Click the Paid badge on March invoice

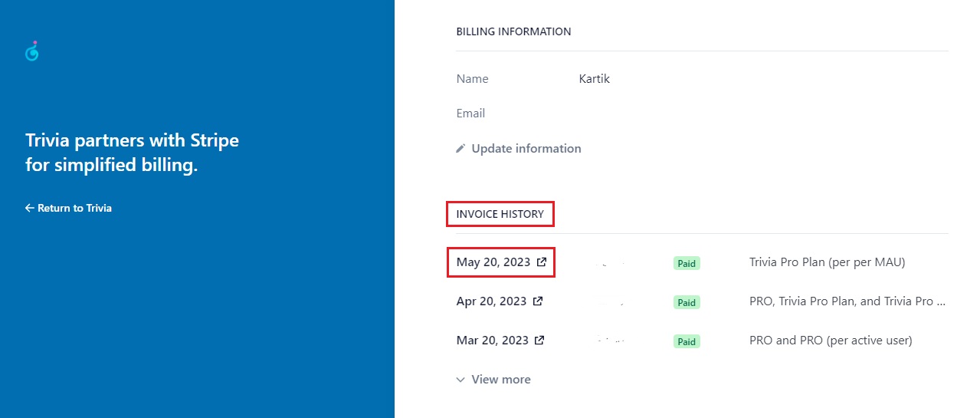(x=687, y=341)
